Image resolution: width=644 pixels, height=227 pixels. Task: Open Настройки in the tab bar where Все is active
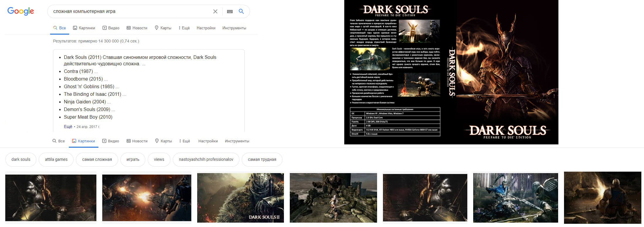[206, 28]
